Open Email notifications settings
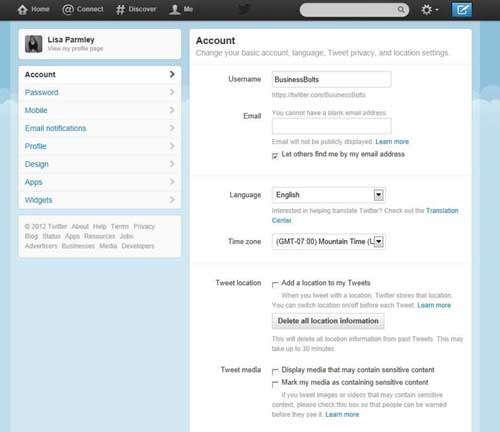The height and width of the screenshot is (432, 500). (x=100, y=128)
